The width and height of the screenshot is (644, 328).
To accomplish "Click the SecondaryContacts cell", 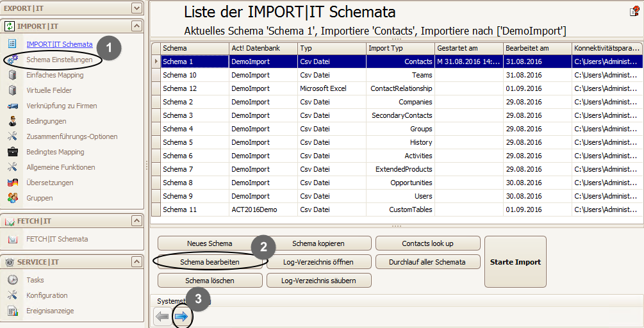I will point(400,115).
